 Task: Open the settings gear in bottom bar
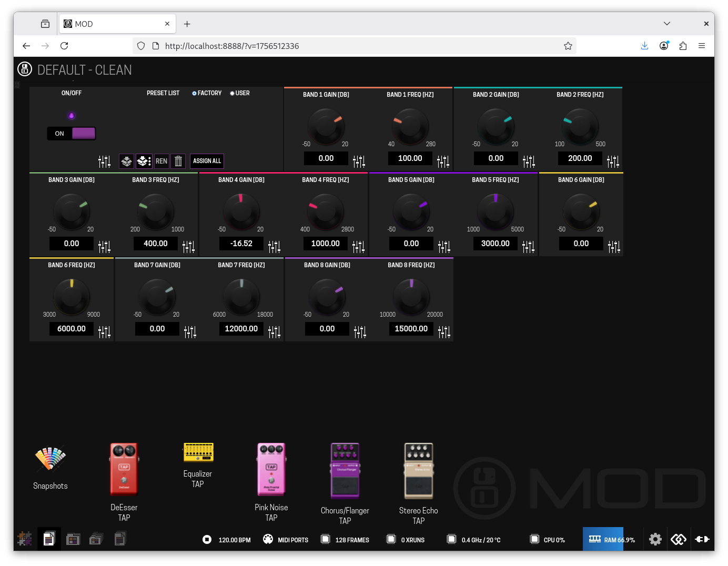coord(655,539)
